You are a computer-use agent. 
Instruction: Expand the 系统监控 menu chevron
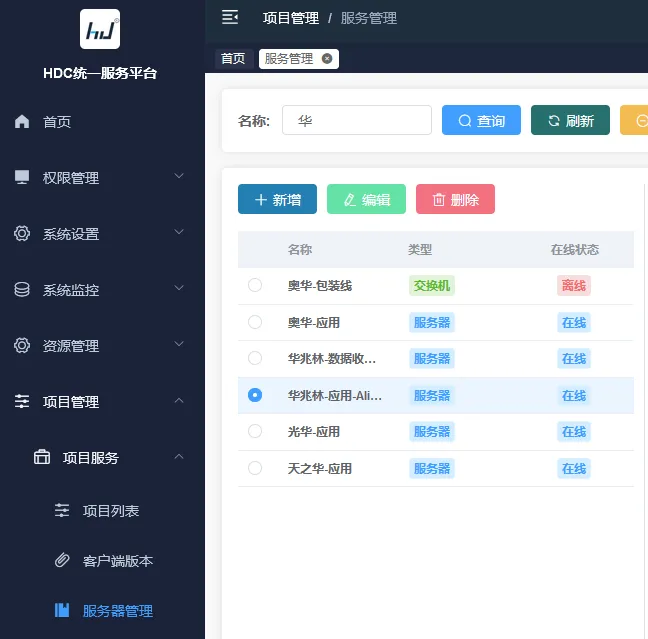point(179,287)
